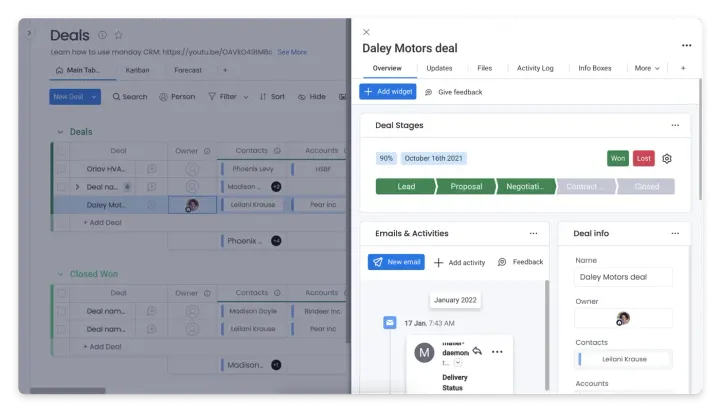Screen dimensions: 720x412
Task: Mark the deal as Won
Action: [618, 158]
